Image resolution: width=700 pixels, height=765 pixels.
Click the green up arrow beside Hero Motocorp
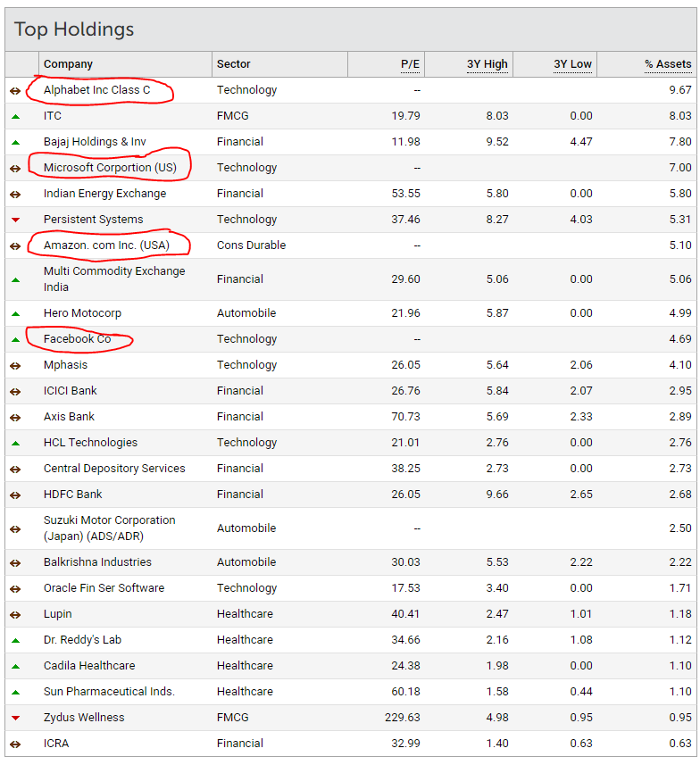(x=15, y=313)
